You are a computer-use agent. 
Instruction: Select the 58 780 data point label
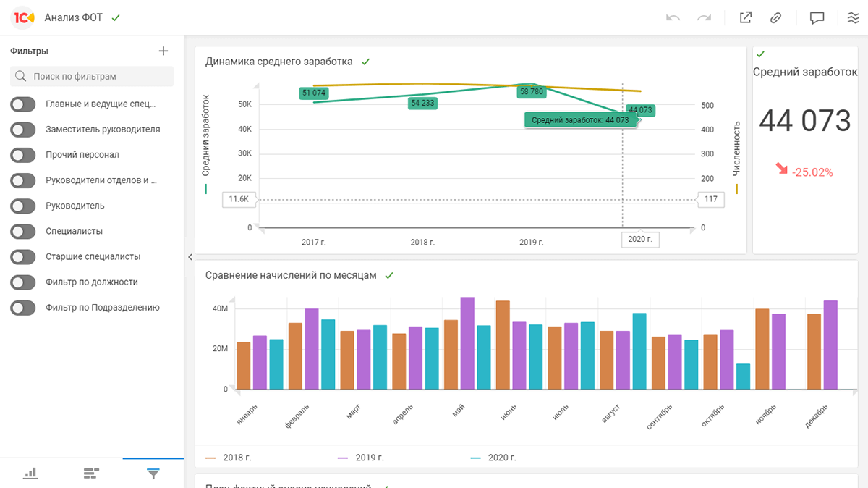[532, 92]
